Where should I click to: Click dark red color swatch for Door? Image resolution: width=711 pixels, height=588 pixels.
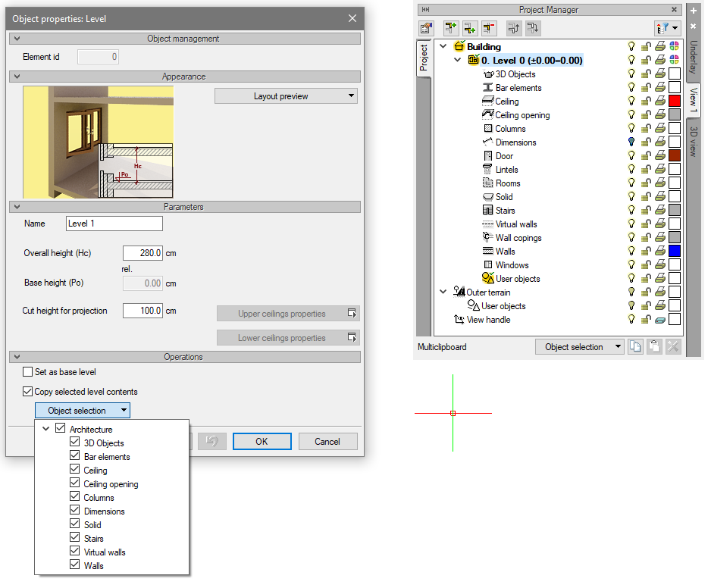675,155
